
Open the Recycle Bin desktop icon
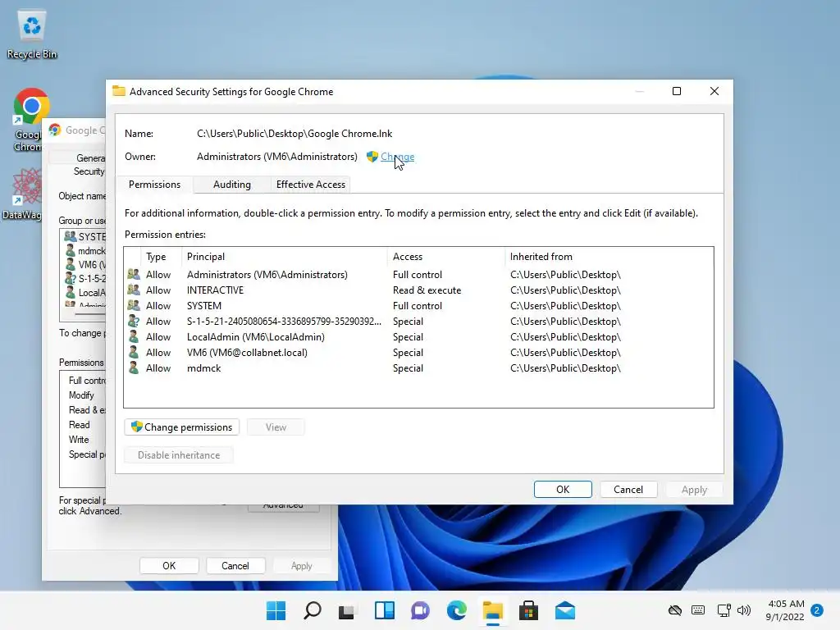click(x=32, y=34)
